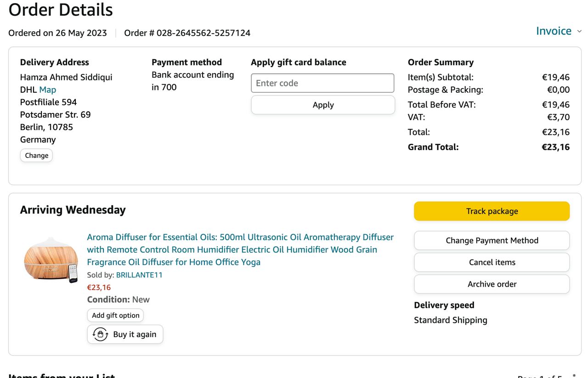This screenshot has height=378, width=588.
Task: Apply the gift card balance
Action: 322,105
